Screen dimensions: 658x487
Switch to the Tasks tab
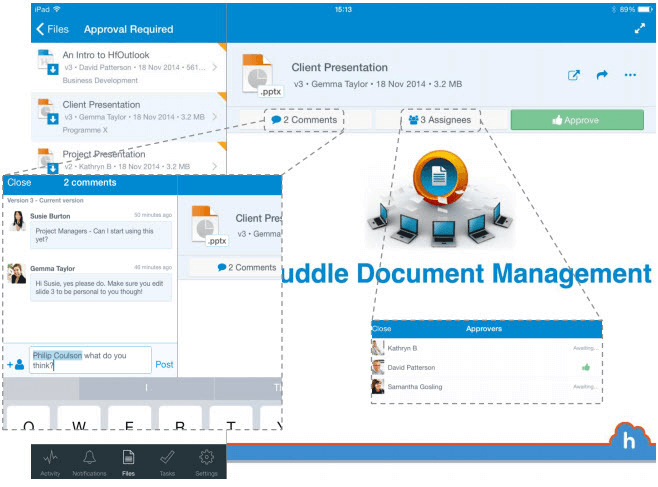(x=167, y=462)
